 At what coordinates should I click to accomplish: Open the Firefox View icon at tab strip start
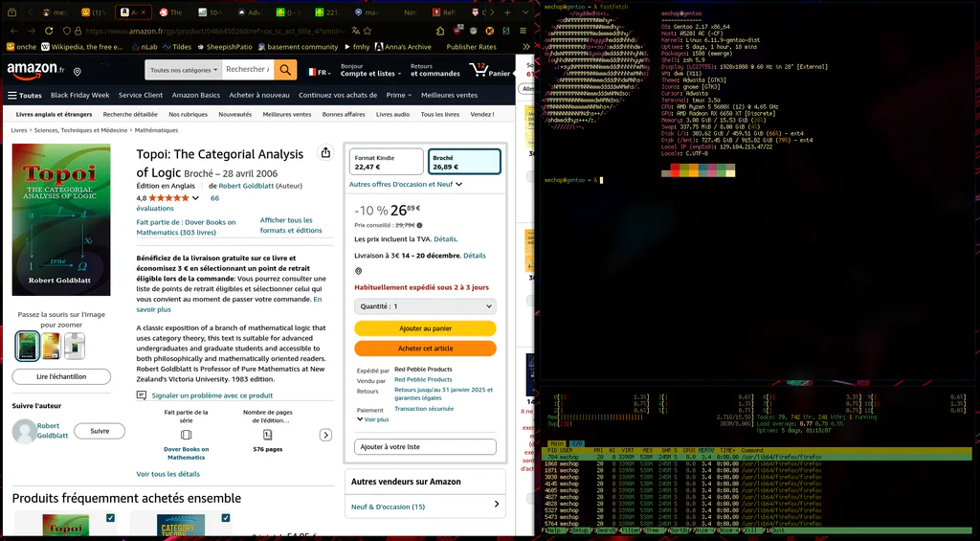13,11
